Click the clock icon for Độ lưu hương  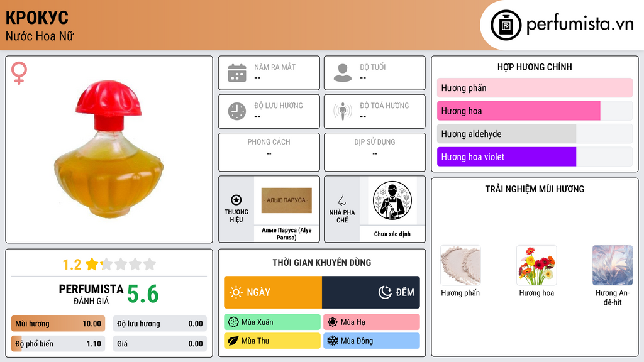tap(237, 111)
